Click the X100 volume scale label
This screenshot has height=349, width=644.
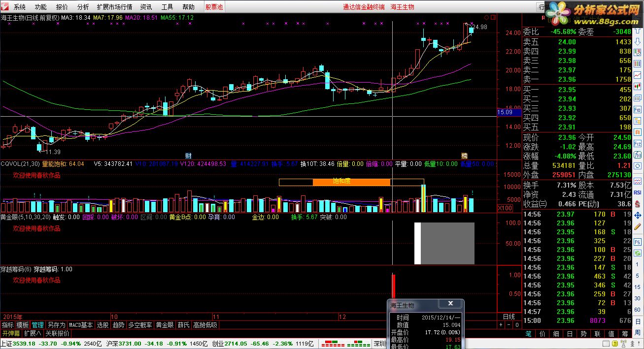click(x=505, y=208)
